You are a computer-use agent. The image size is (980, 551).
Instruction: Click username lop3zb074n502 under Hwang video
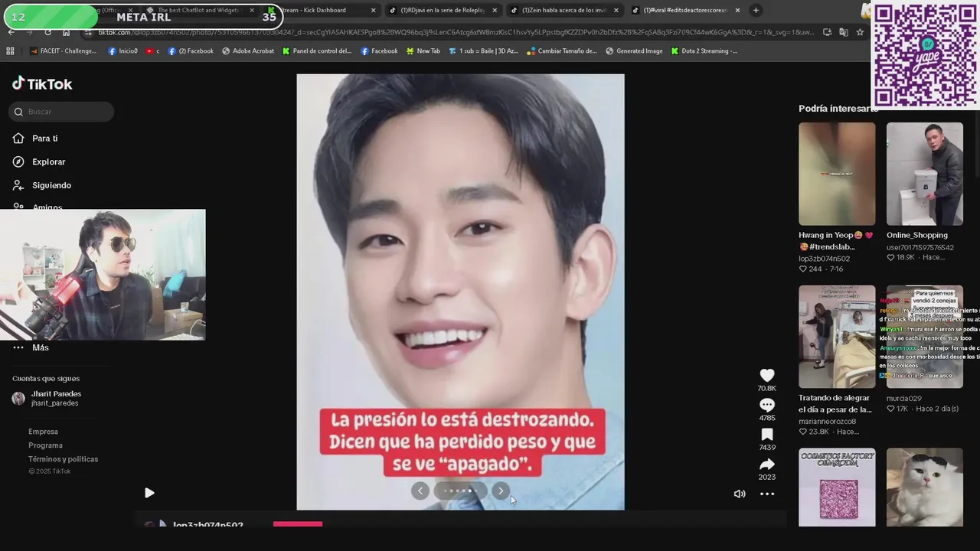click(x=824, y=259)
